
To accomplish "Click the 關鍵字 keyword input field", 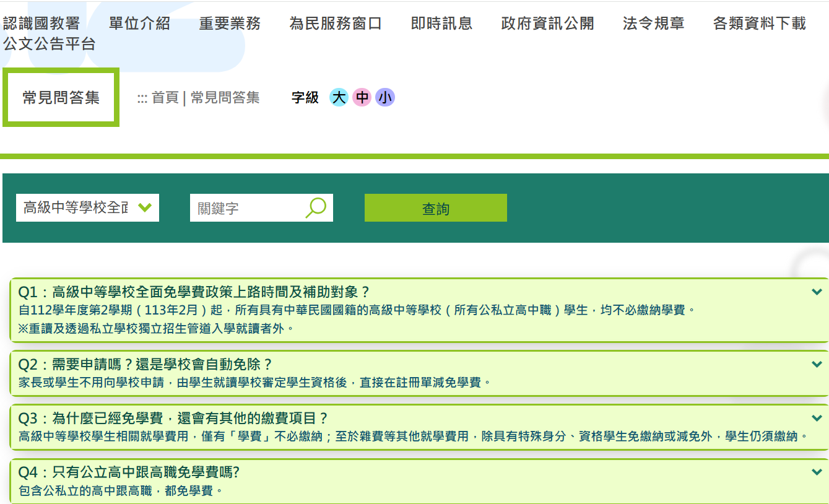I will coord(248,208).
